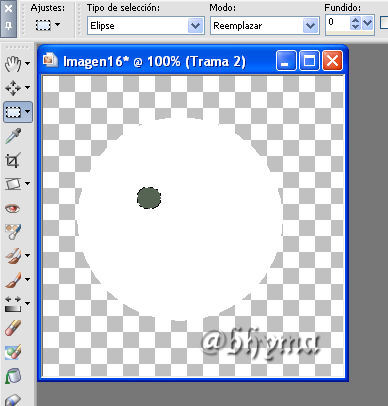Expand the Pan tool flyout arrow

[x=27, y=63]
